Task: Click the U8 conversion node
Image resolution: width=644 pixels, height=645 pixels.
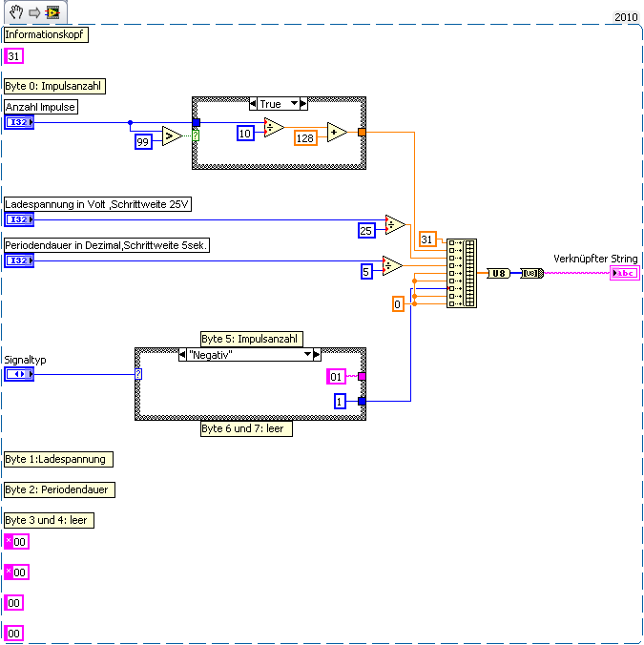Action: pos(498,273)
